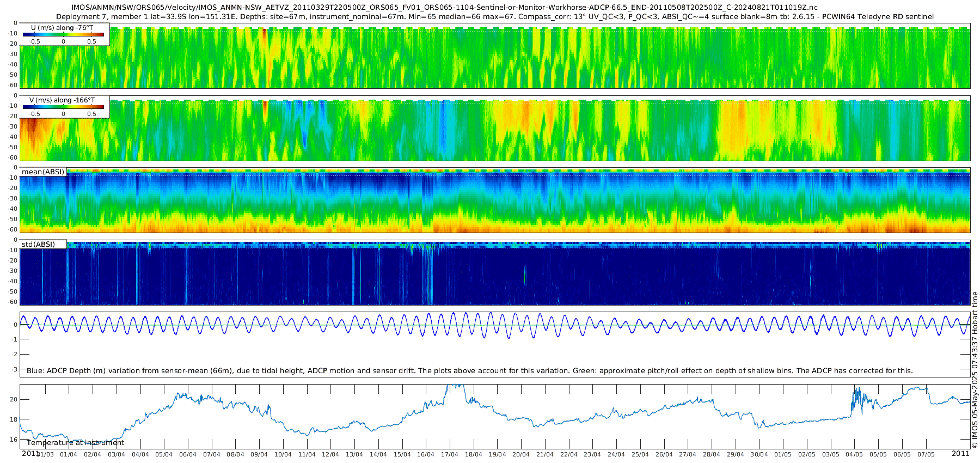Click the 10/04 date tick label
The width and height of the screenshot is (980, 463).
(283, 454)
